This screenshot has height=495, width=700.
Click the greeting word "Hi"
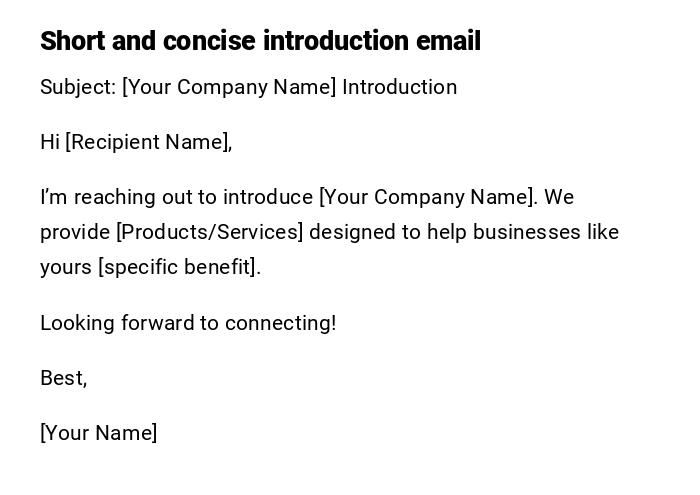(x=50, y=142)
